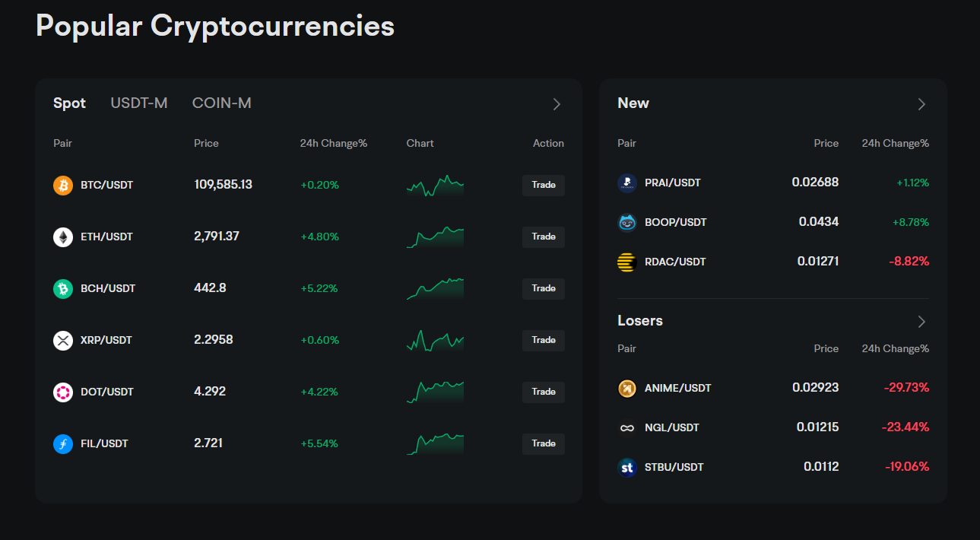Expand the New listings chevron
The height and width of the screenshot is (540, 980).
click(x=921, y=104)
